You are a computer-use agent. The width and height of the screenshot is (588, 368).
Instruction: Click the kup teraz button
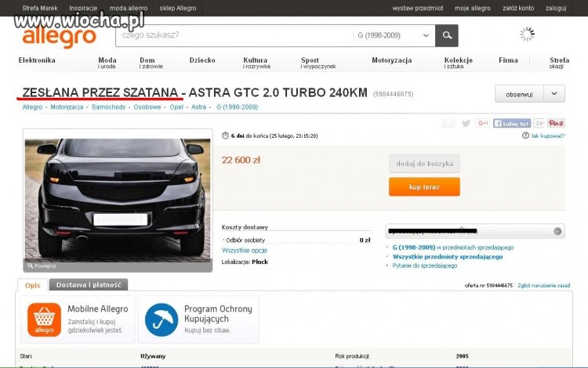coord(424,187)
